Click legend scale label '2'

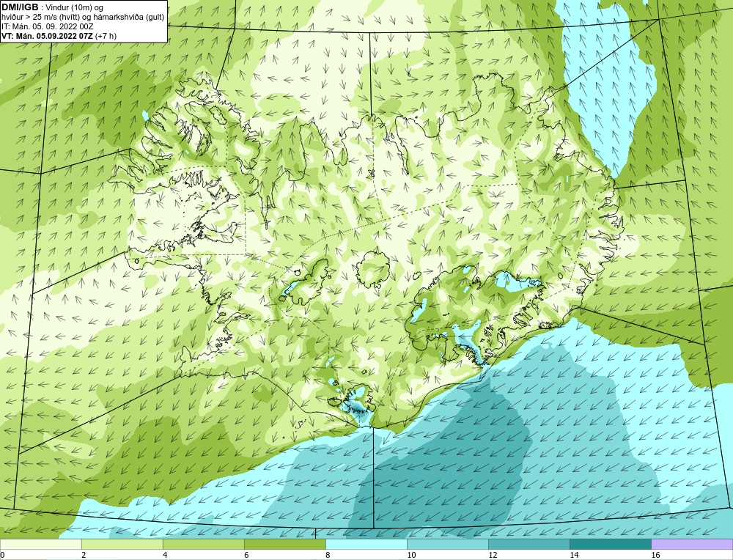tap(84, 555)
